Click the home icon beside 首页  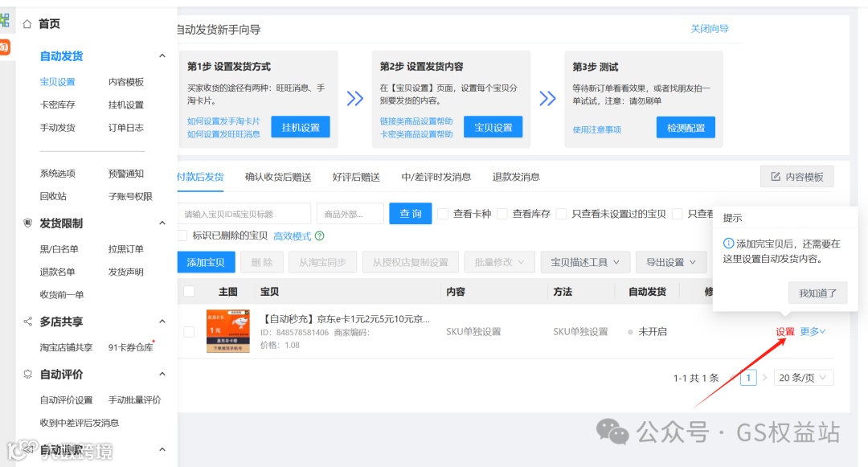(x=27, y=24)
